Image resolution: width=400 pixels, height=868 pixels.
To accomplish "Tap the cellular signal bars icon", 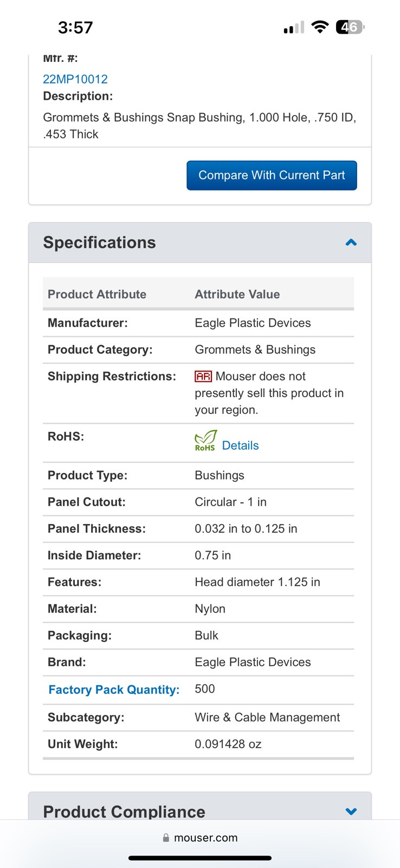I will point(294,27).
